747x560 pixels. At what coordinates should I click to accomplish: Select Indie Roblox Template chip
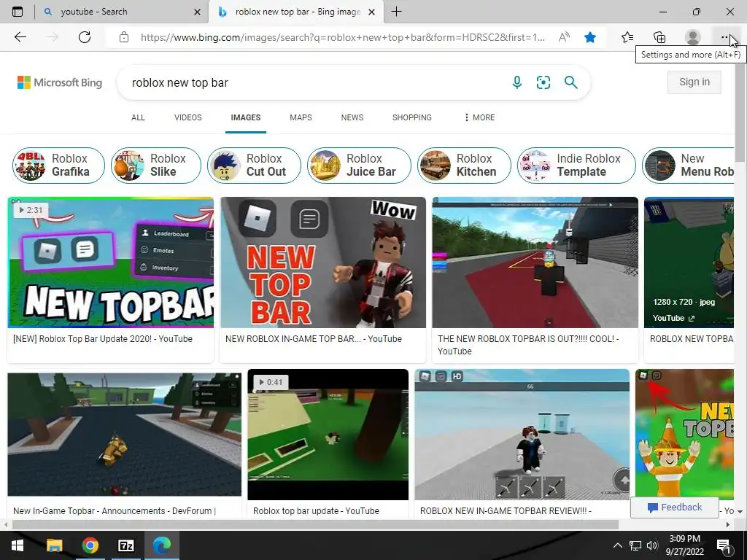(x=576, y=166)
